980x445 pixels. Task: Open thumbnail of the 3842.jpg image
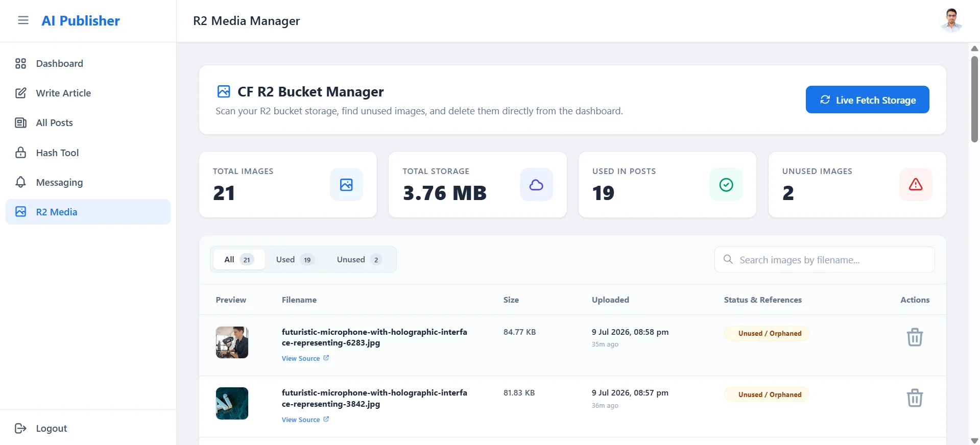pos(232,403)
